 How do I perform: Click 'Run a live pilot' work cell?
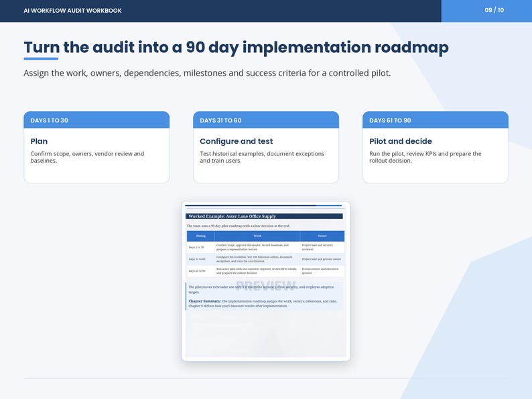[257, 271]
